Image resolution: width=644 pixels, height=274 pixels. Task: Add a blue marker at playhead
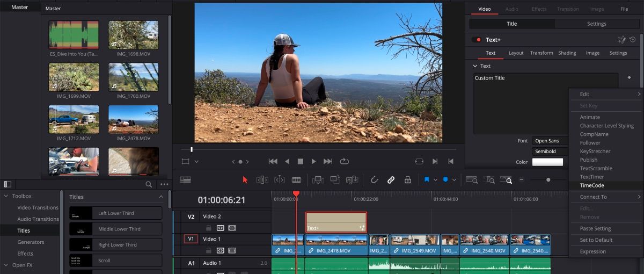click(x=445, y=180)
